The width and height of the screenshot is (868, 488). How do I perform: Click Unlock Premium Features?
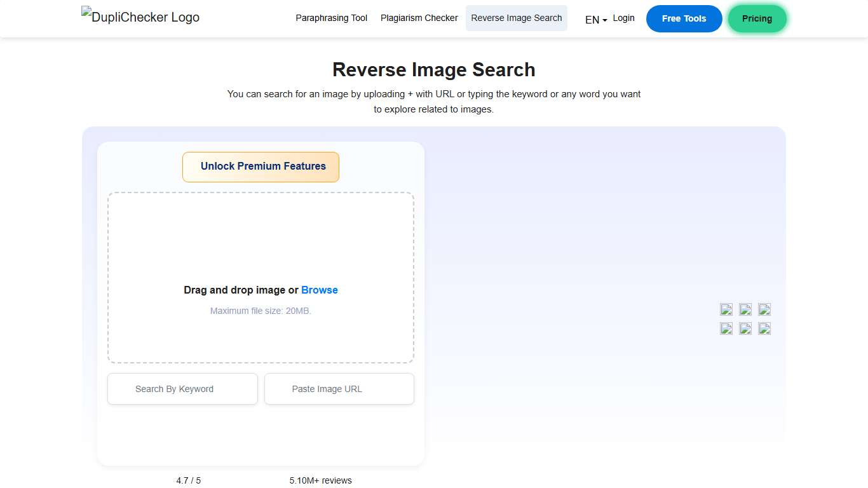tap(261, 166)
